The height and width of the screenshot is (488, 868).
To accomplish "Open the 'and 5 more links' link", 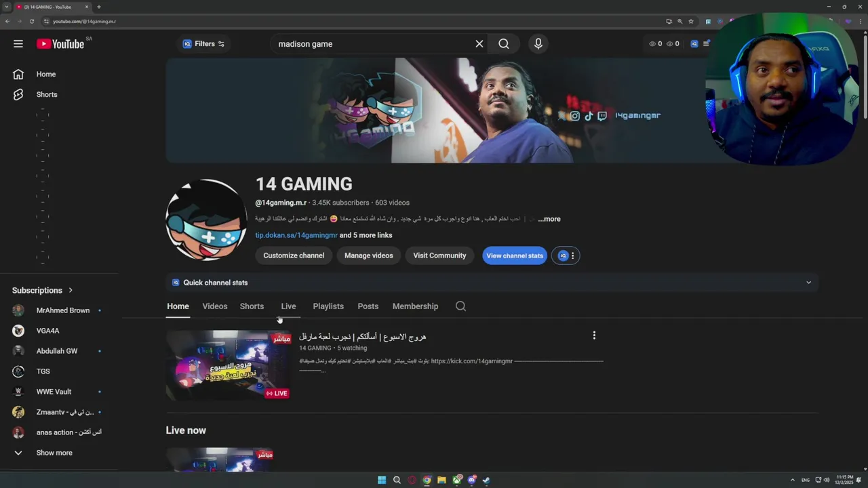I will [366, 235].
